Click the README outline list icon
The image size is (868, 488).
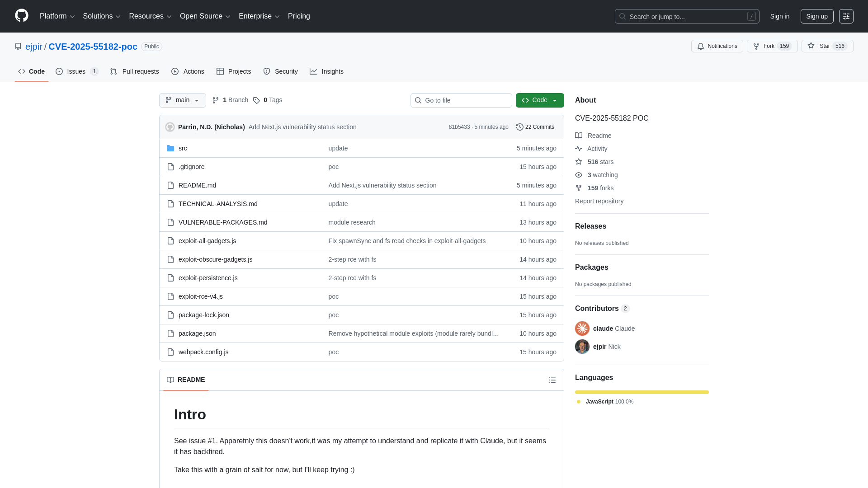coord(552,380)
